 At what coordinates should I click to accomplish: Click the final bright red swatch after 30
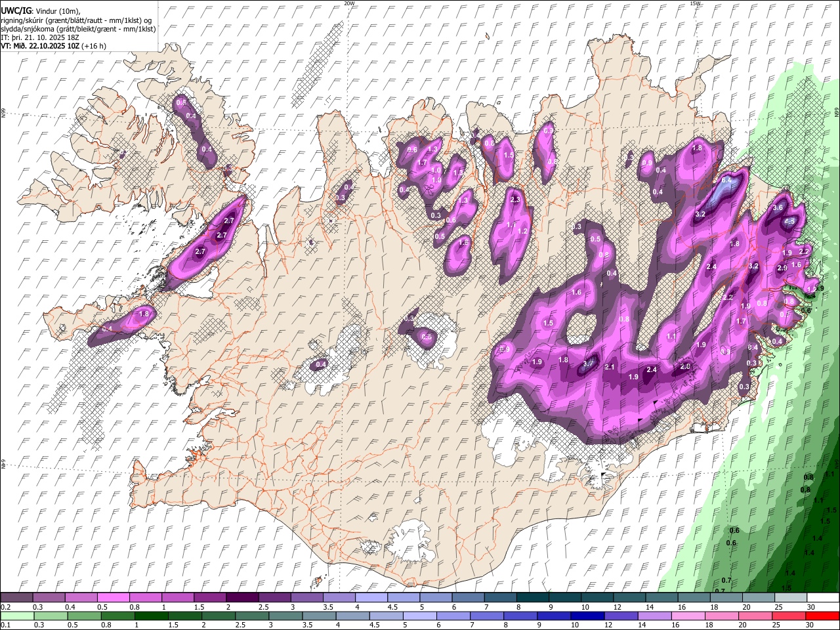click(x=822, y=616)
